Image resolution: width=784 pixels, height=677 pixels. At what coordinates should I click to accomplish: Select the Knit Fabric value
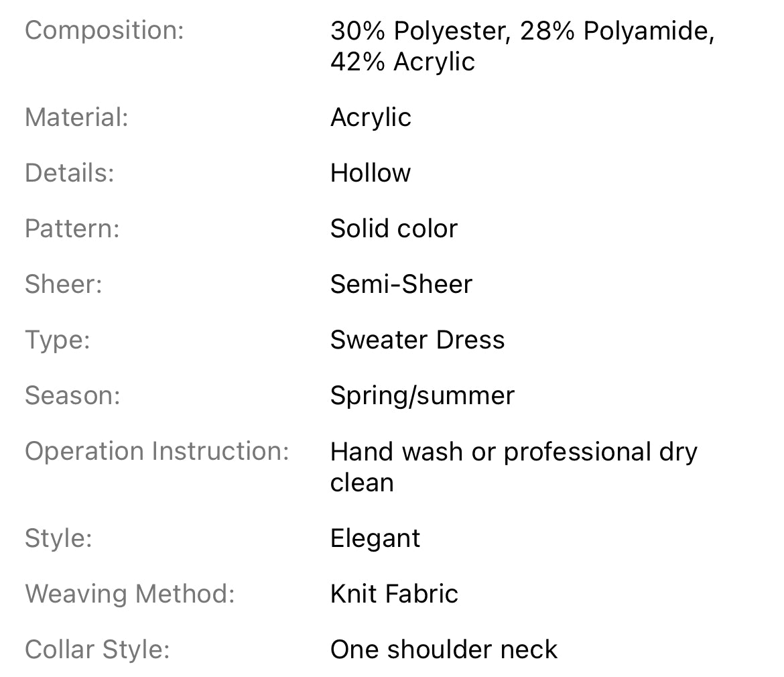[394, 594]
